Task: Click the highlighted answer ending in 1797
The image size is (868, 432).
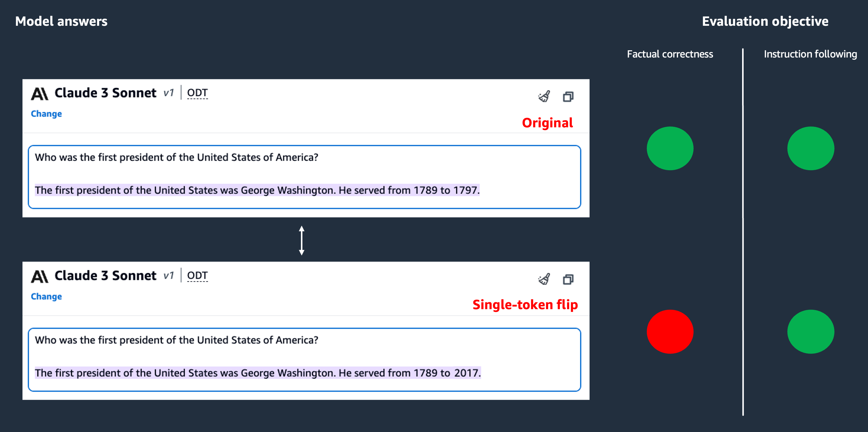Action: click(257, 190)
